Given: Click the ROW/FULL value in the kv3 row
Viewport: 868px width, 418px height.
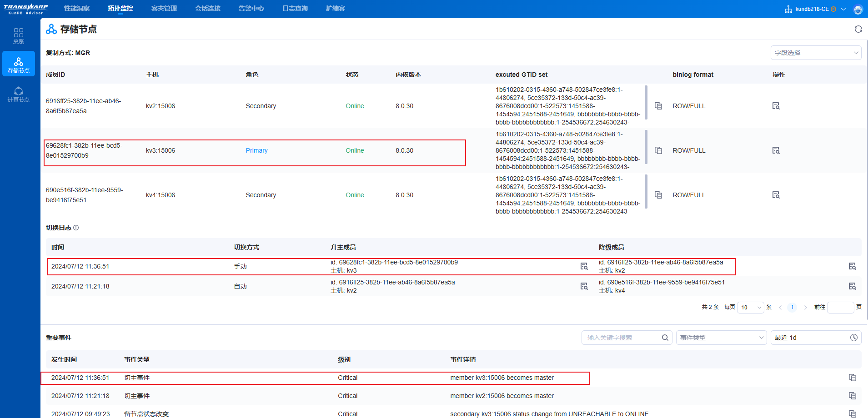Looking at the screenshot, I should tap(689, 150).
